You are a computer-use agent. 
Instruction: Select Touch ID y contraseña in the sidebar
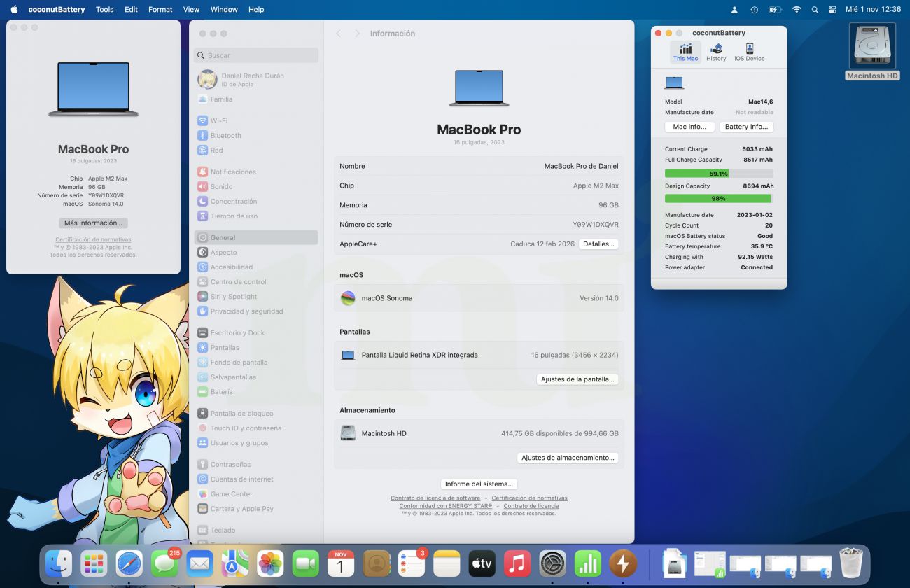point(256,428)
